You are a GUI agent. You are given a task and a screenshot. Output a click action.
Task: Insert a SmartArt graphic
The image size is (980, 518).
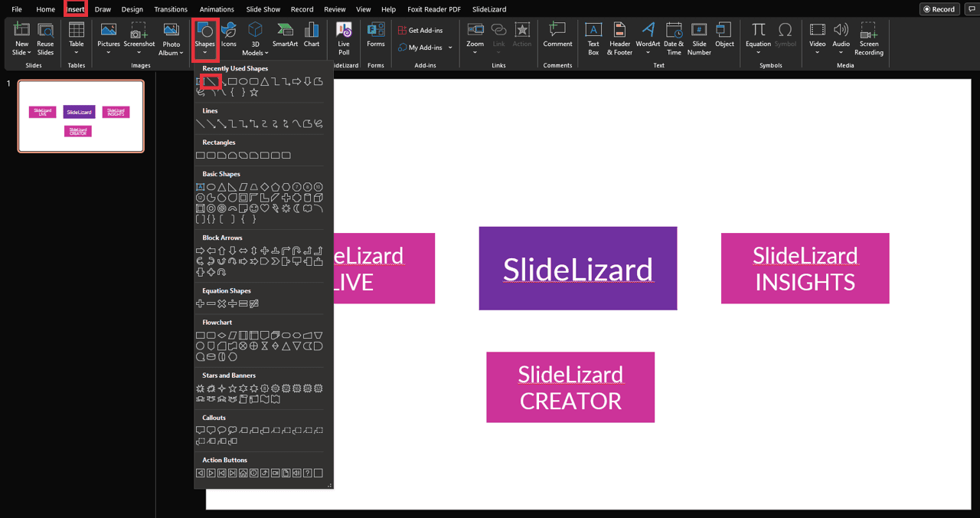[x=285, y=31]
